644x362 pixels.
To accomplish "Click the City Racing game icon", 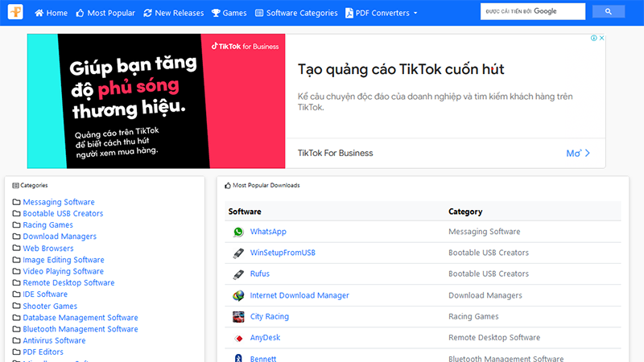I will pyautogui.click(x=238, y=317).
